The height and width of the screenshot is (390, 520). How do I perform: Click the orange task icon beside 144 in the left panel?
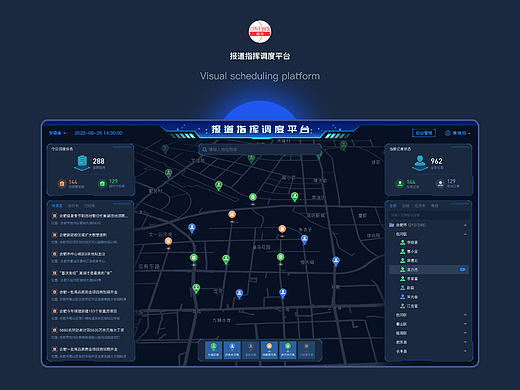[62, 183]
